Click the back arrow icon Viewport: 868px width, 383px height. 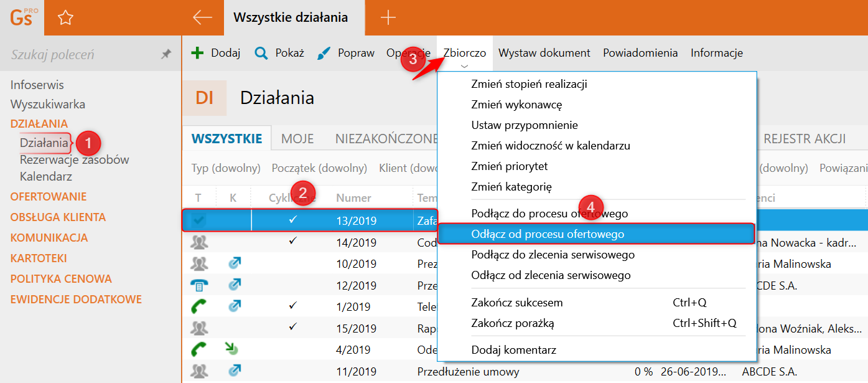(202, 18)
